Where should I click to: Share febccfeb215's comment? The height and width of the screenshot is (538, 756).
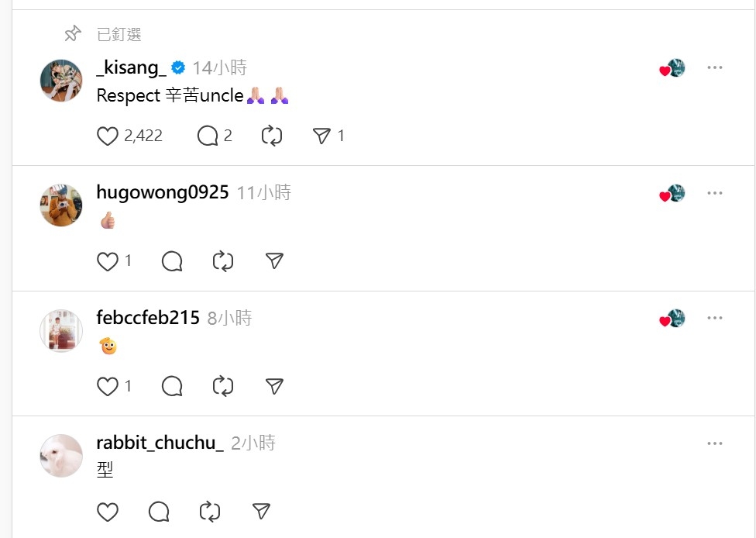point(274,386)
